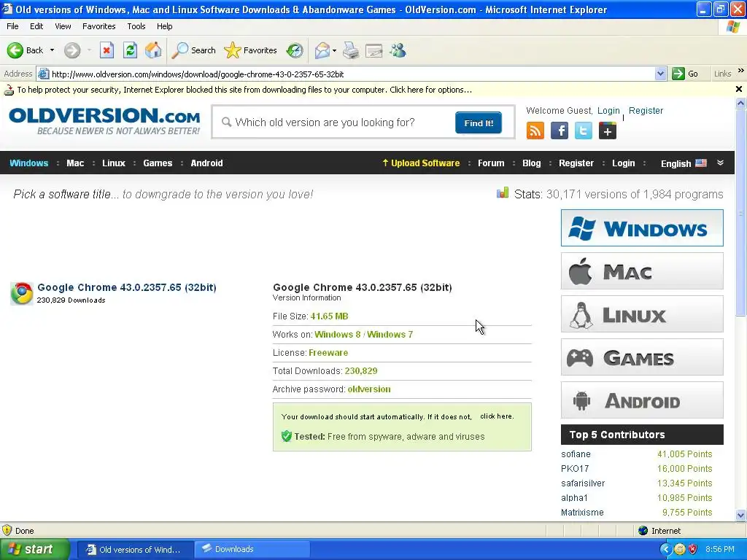The image size is (747, 560).
Task: Open Messenger people icon
Action: pyautogui.click(x=398, y=50)
